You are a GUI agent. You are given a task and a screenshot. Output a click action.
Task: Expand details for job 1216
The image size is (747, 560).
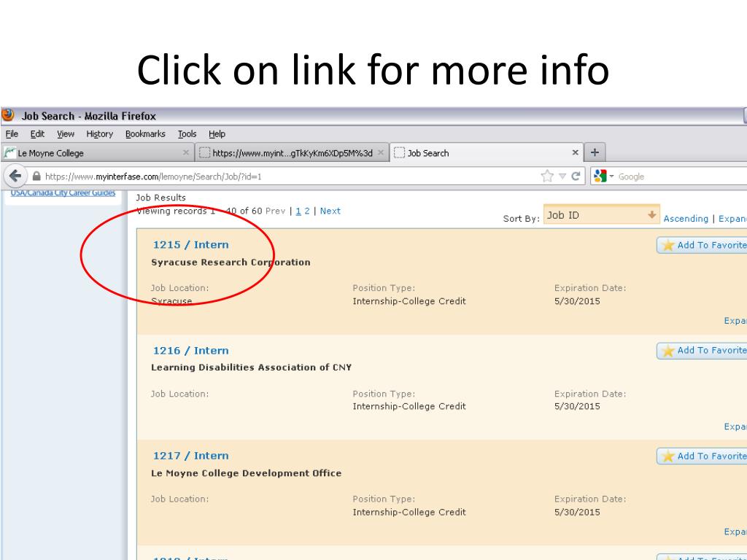coord(735,427)
